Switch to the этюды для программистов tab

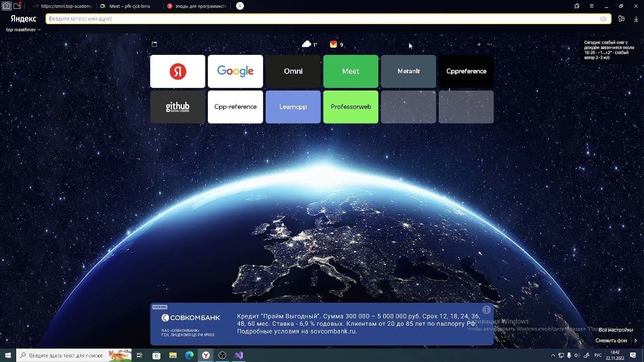point(197,6)
